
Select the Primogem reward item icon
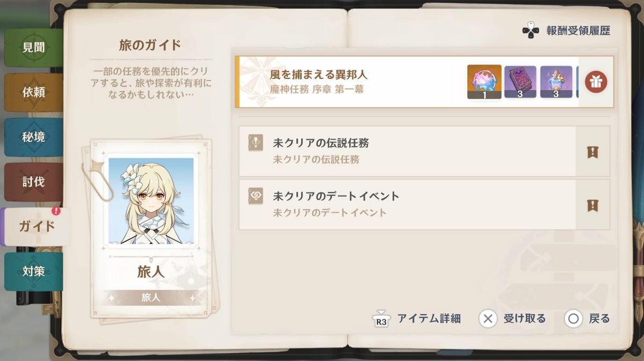click(x=484, y=82)
